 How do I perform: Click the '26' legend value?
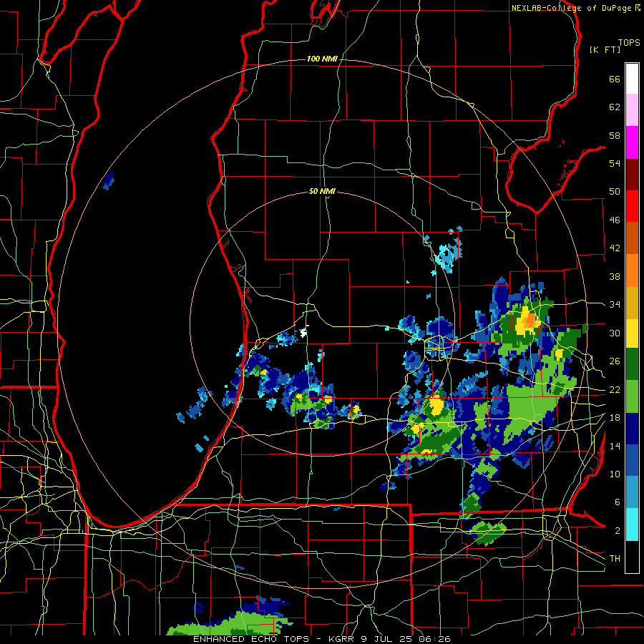pos(615,361)
